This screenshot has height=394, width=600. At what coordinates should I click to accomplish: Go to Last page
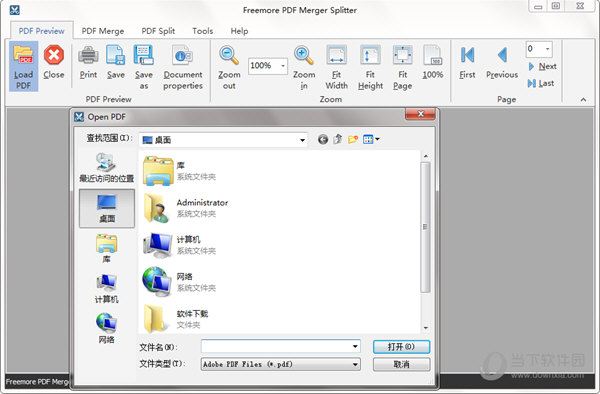[541, 83]
